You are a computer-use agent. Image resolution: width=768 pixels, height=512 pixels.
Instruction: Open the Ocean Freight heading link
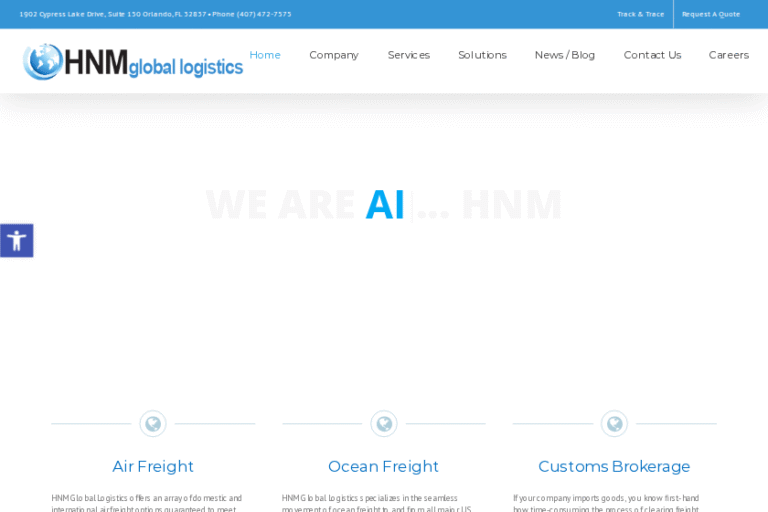pyautogui.click(x=384, y=466)
